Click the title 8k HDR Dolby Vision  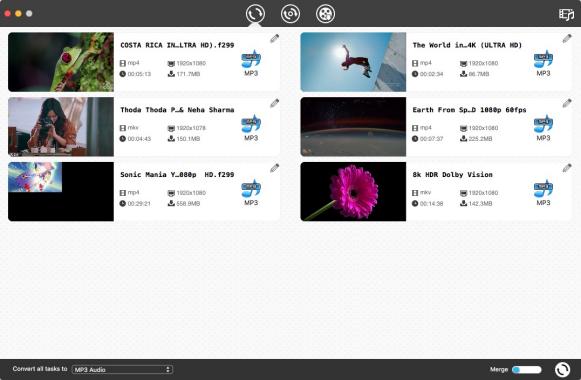pos(452,175)
